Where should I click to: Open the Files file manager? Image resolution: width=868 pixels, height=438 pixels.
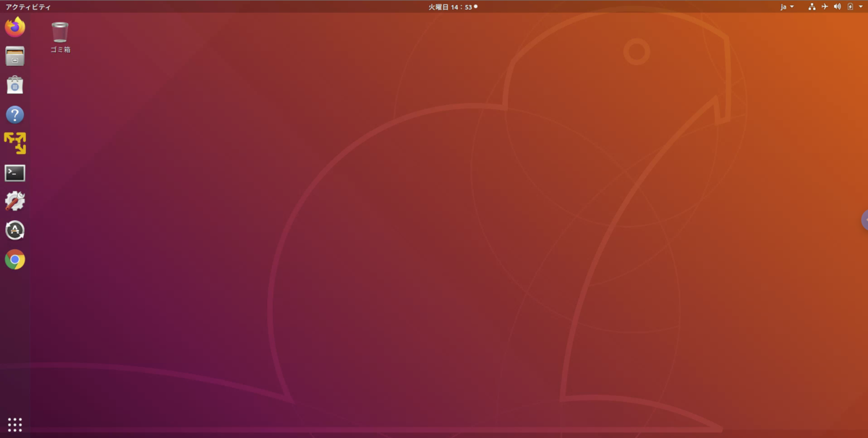(x=15, y=56)
